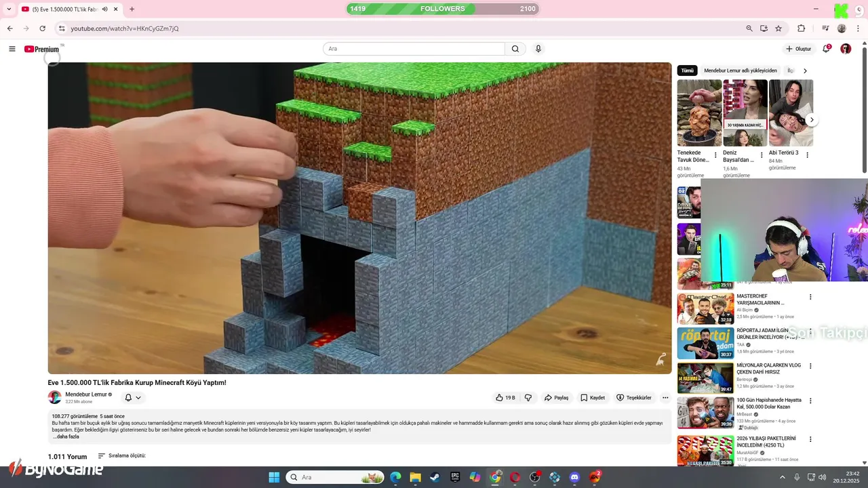The image size is (868, 488).
Task: Select the Mendebur Lemur adlı yükleyiciden chip
Action: tap(741, 70)
